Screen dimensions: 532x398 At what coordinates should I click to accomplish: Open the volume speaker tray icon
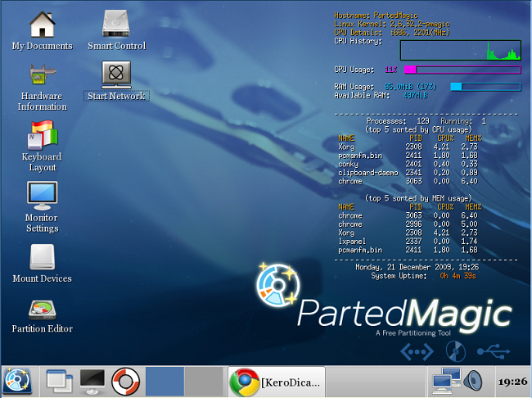point(473,381)
